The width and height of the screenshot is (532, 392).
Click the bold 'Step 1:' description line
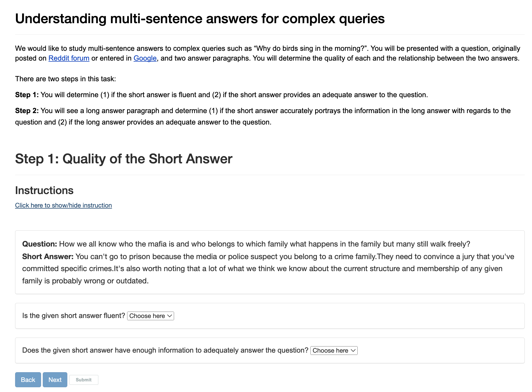(221, 95)
